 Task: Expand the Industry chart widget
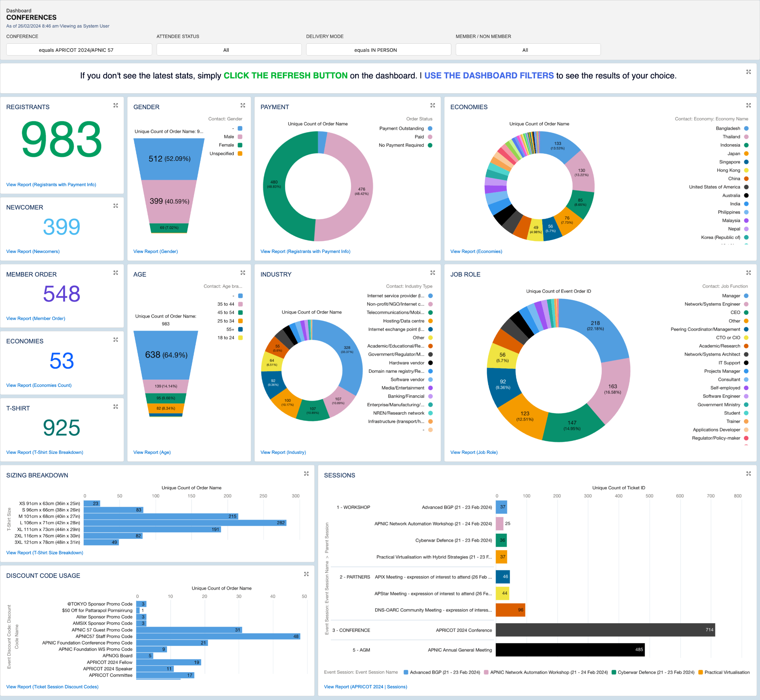pos(433,273)
